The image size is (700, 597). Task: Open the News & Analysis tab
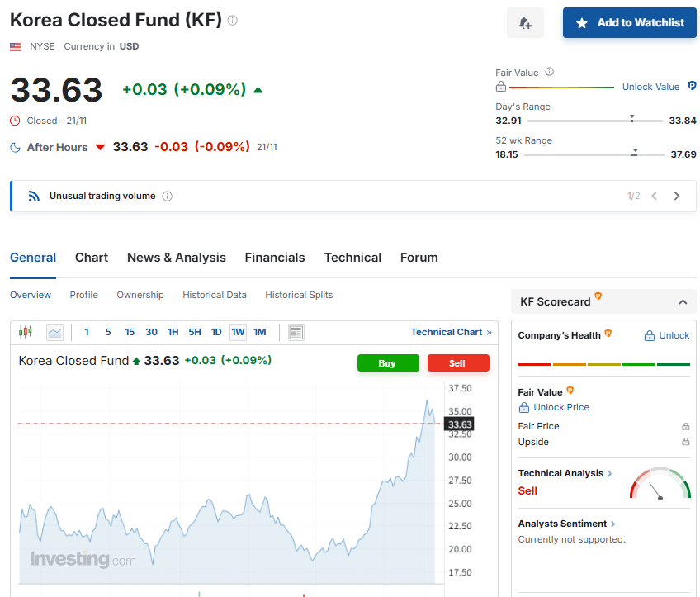coord(177,258)
